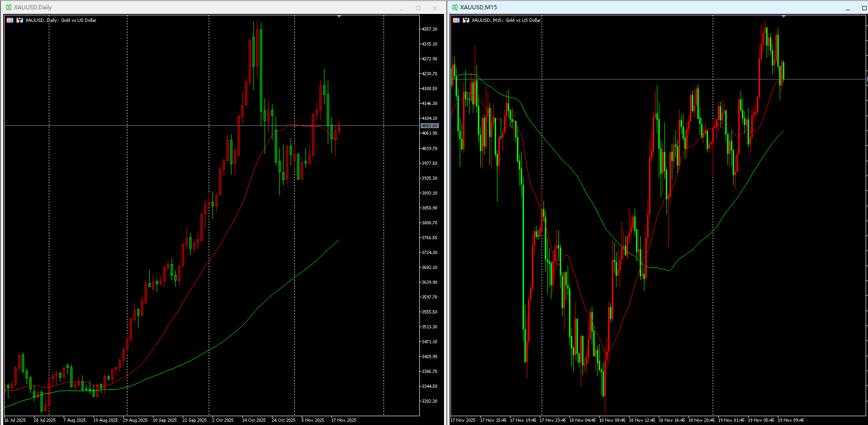Open One Click Trading panel on Daily chart
The width and height of the screenshot is (868, 425).
[x=10, y=20]
